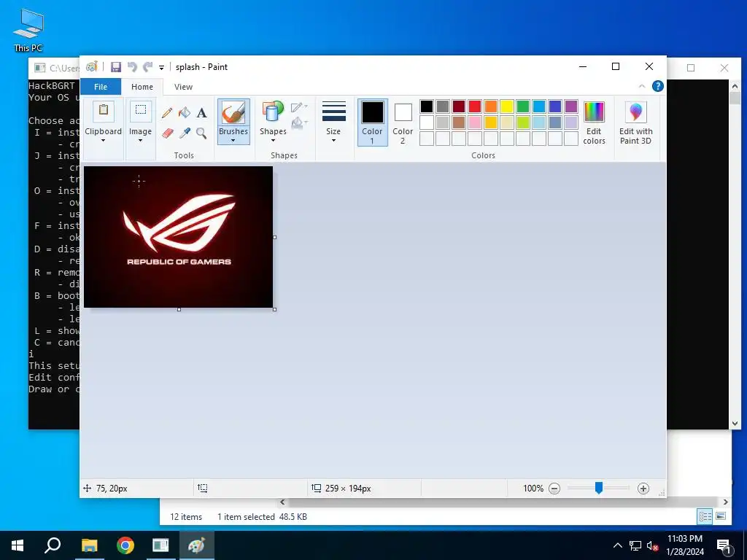Open Shape fill dropdown
This screenshot has height=560, width=747.
pyautogui.click(x=299, y=124)
